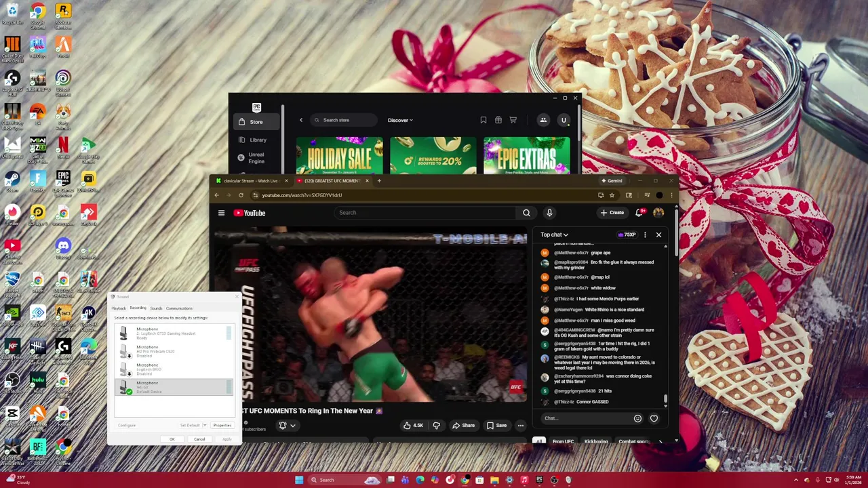Click the YouTube search input field
868x488 pixels.
point(425,213)
